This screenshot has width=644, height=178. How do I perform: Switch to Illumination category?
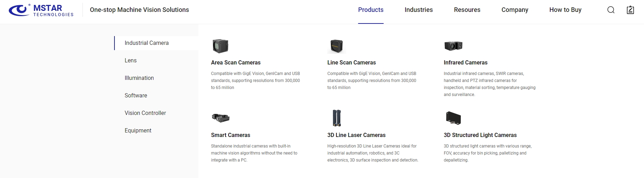click(139, 78)
